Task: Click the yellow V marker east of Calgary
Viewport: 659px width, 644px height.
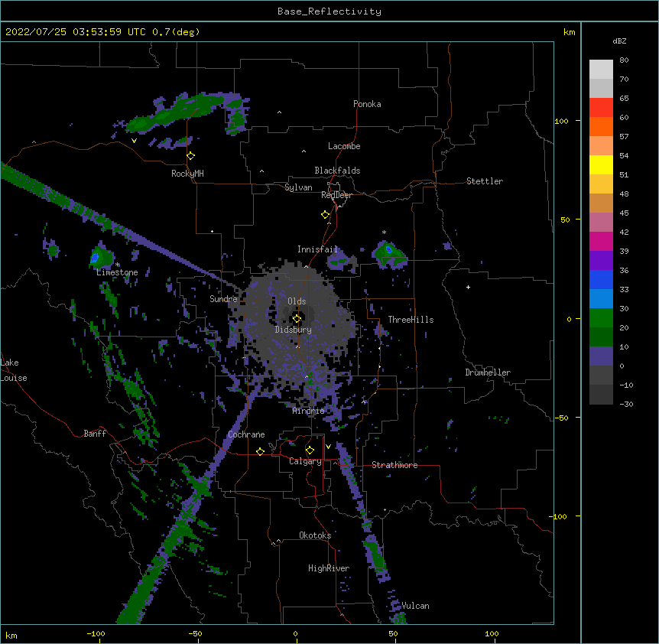Action: tap(328, 447)
